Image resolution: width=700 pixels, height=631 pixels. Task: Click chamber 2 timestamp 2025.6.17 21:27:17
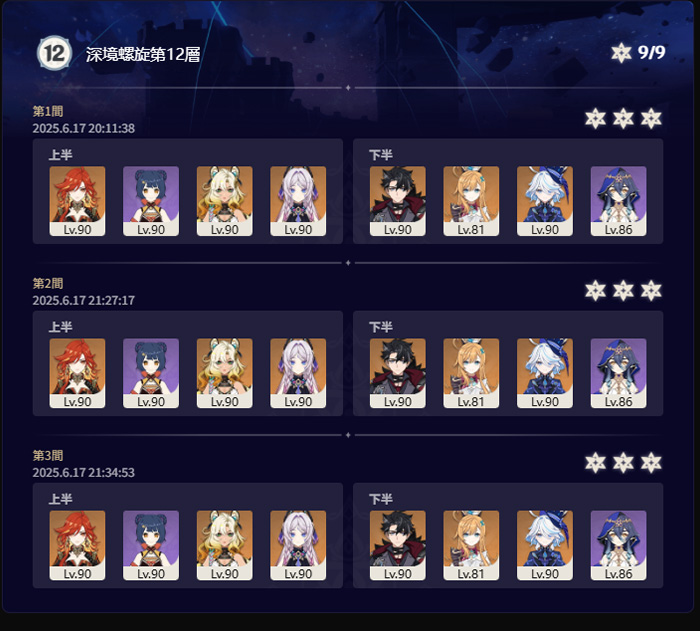(83, 300)
